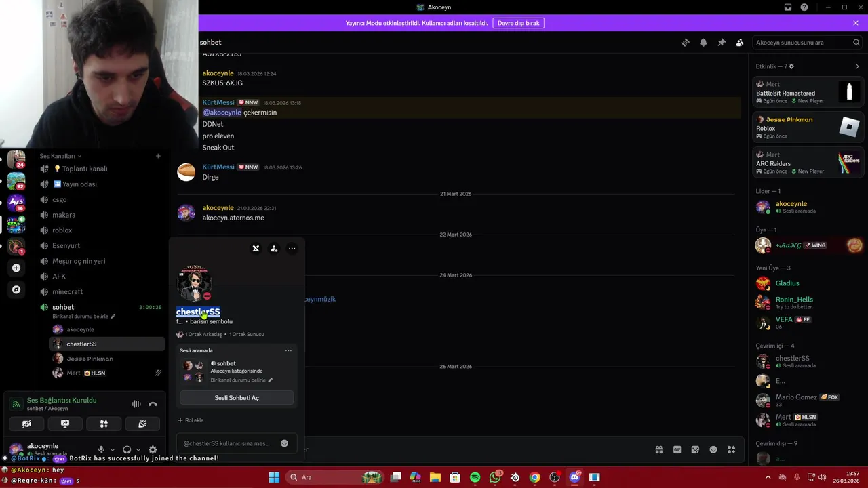The image size is (868, 488).
Task: Click the crossed swords icon in the profile popup
Action: click(256, 249)
